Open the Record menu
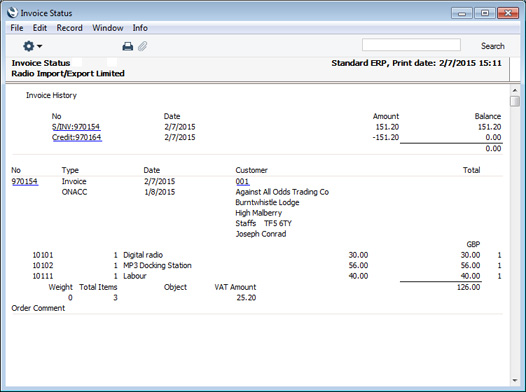526x392 pixels. (69, 28)
